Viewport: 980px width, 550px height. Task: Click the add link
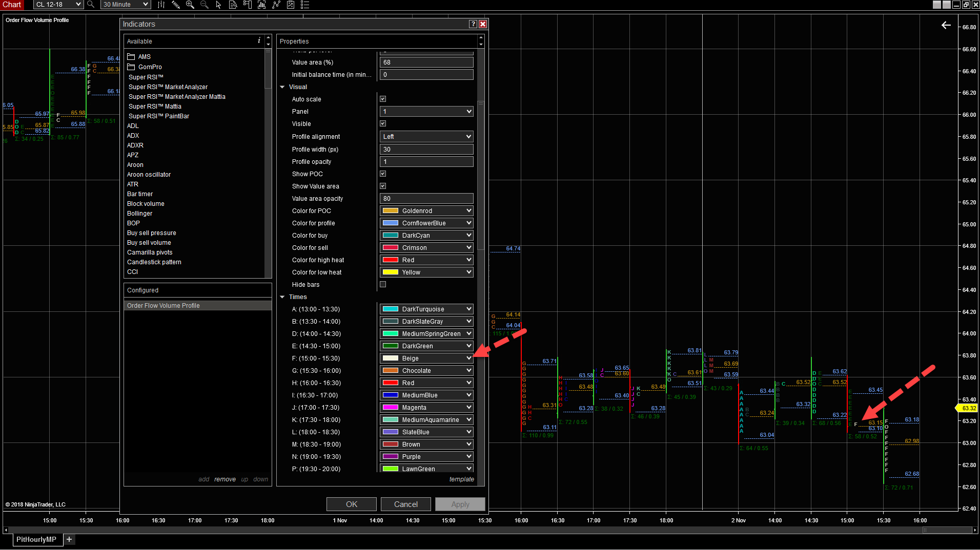[204, 479]
